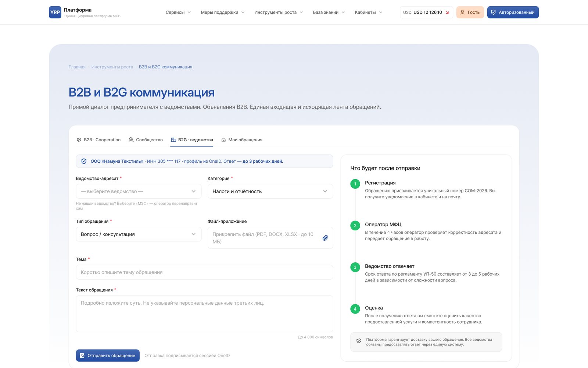Click the shield icon in the company banner
Viewport: 588px width, 368px height.
(84, 161)
